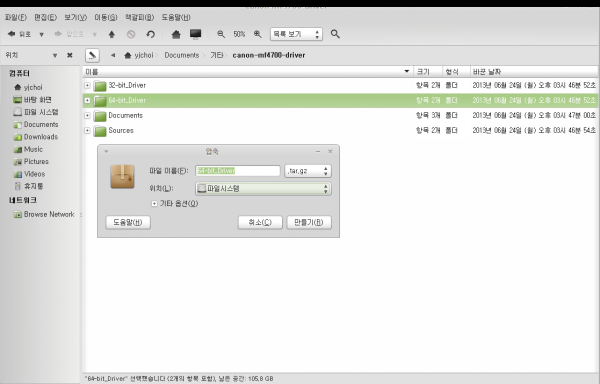Click the path bar left scroll arrow
Screen dimensions: 600x384
point(113,55)
